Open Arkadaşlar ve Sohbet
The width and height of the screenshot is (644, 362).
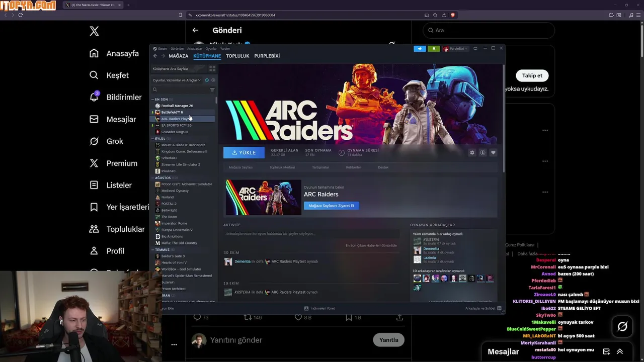point(484,308)
